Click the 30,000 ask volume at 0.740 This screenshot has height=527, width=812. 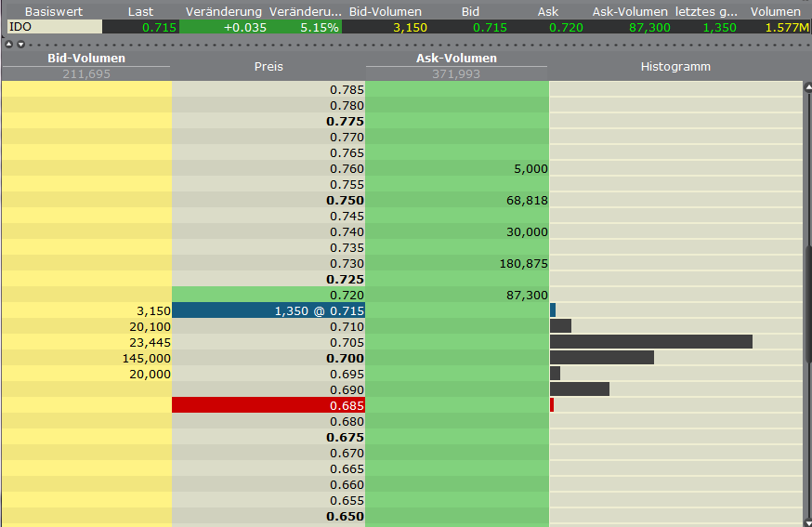527,232
